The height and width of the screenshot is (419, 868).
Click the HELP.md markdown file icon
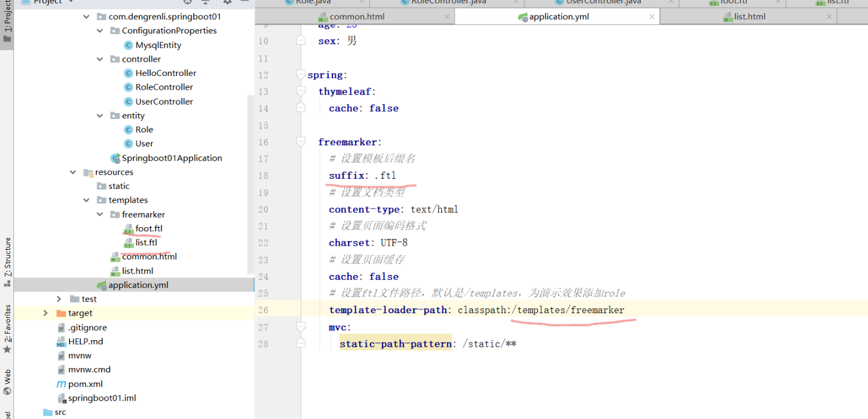[x=61, y=342]
